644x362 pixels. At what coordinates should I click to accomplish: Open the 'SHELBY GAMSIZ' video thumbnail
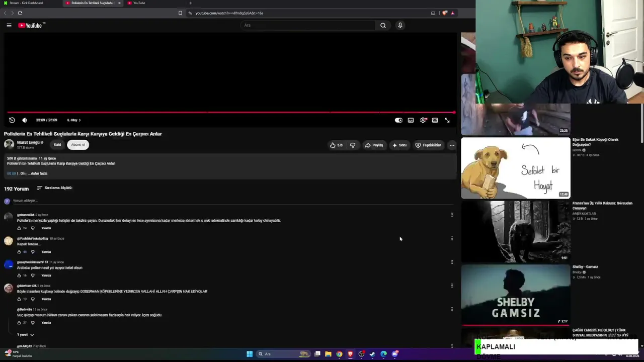click(516, 295)
